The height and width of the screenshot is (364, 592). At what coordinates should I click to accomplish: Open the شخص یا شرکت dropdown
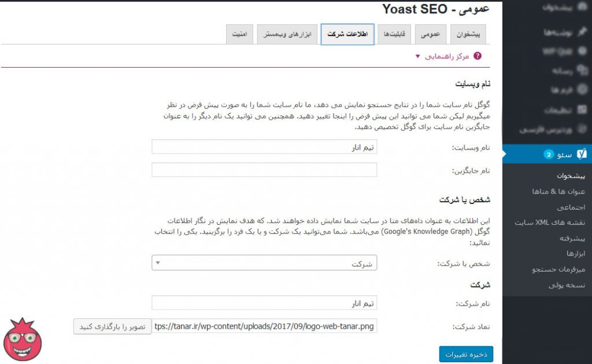coord(264,263)
